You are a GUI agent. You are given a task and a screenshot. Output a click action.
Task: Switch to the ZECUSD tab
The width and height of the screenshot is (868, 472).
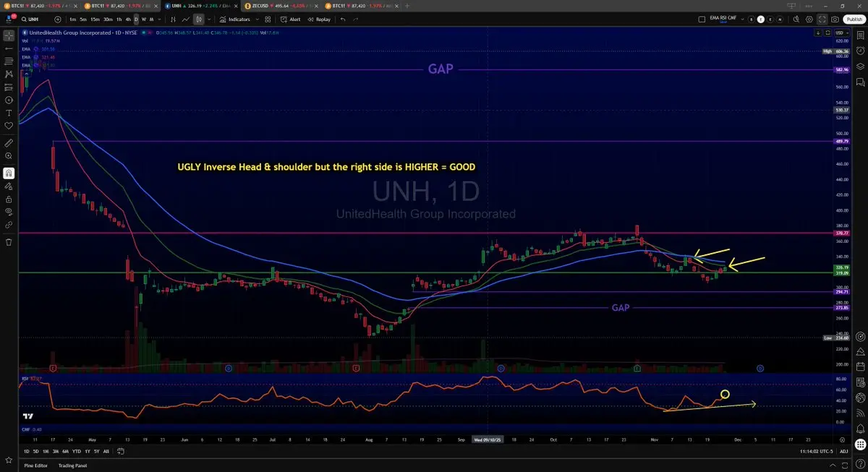(282, 5)
